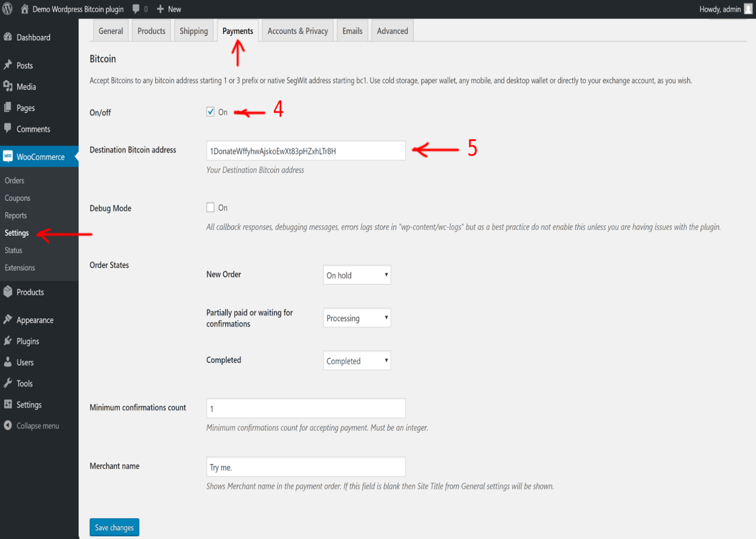This screenshot has height=539, width=756.
Task: Click the Dashboard gauge icon
Action: tap(8, 37)
